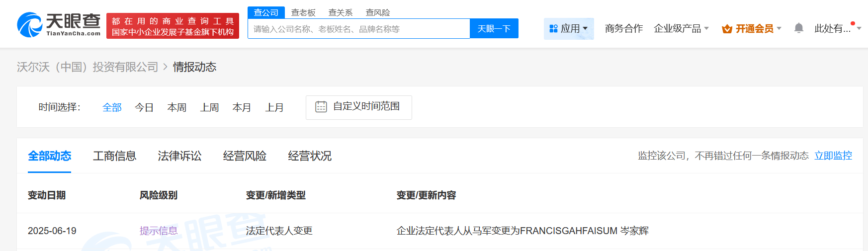Switch to the 查风险 search tab
The width and height of the screenshot is (868, 251).
point(378,12)
